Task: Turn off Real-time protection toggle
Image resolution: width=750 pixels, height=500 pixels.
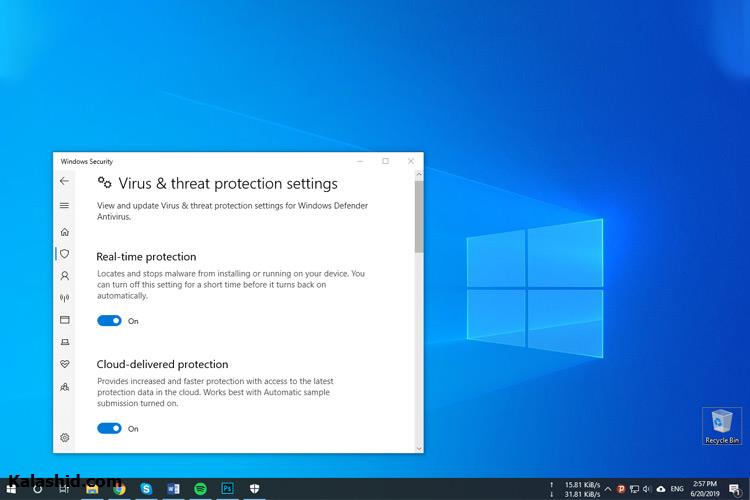Action: pyautogui.click(x=109, y=321)
